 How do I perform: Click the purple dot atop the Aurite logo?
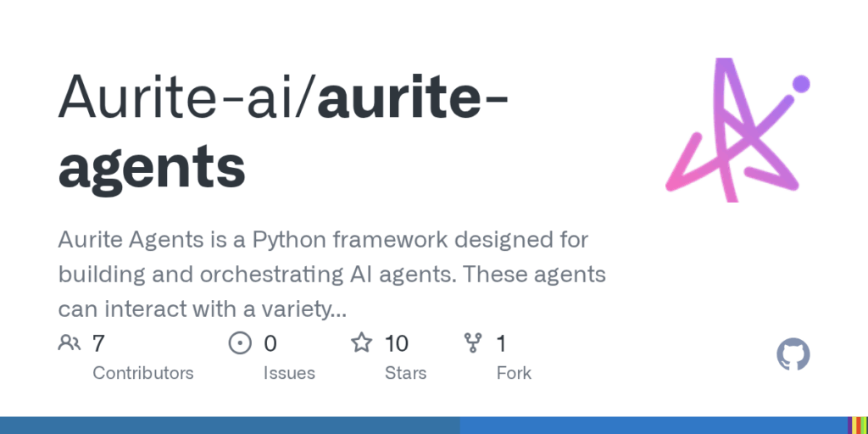pos(801,84)
